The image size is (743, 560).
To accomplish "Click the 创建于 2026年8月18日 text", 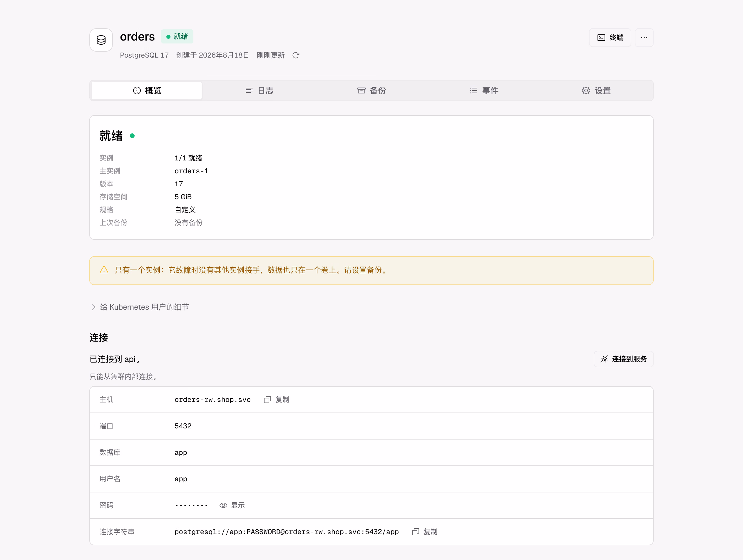I will [x=212, y=56].
